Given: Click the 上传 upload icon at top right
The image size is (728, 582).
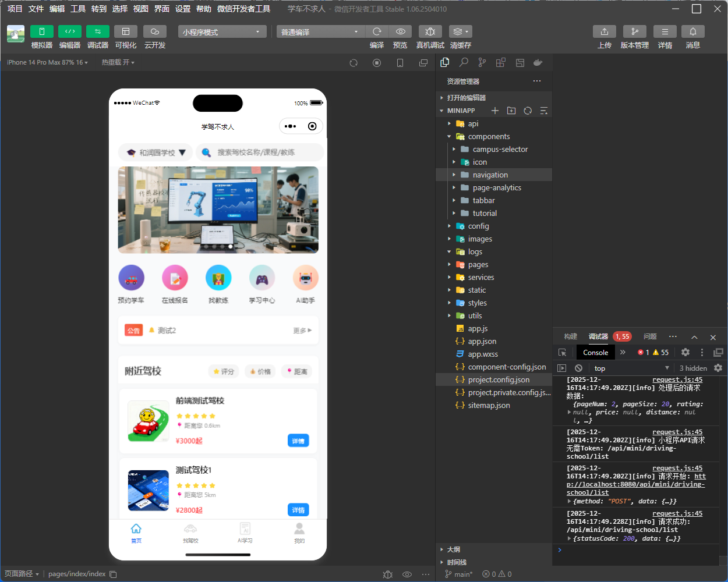Looking at the screenshot, I should 605,31.
